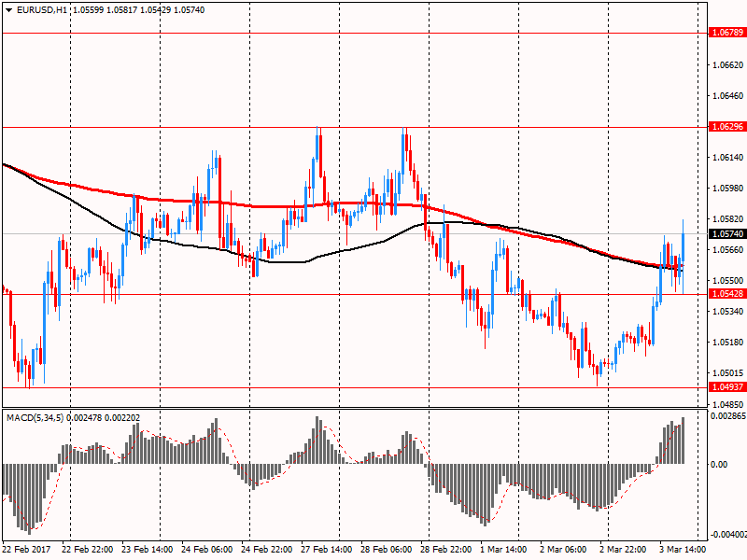The image size is (747, 560).
Task: Select the 1.06789 red price level label
Action: (727, 33)
